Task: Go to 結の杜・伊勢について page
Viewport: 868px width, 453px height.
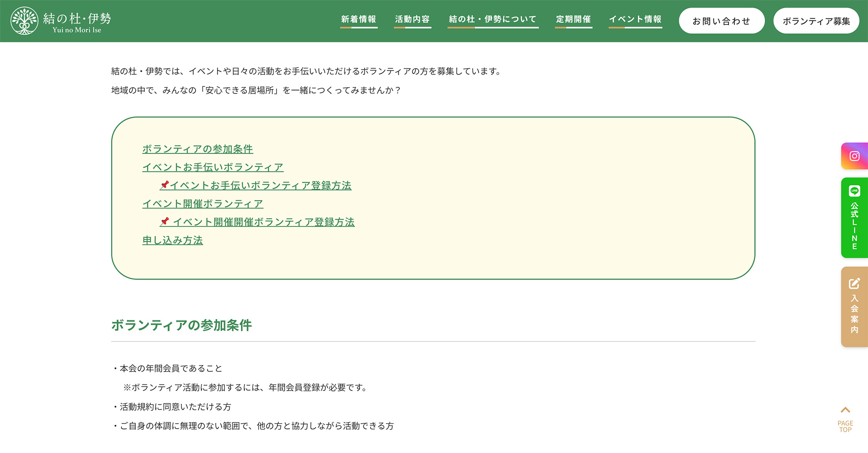Action: click(x=493, y=20)
